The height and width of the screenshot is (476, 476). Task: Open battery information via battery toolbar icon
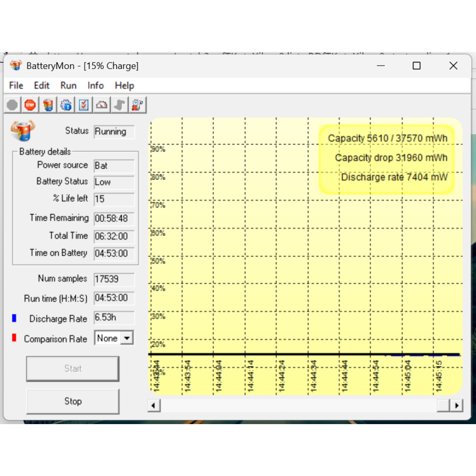tap(48, 105)
